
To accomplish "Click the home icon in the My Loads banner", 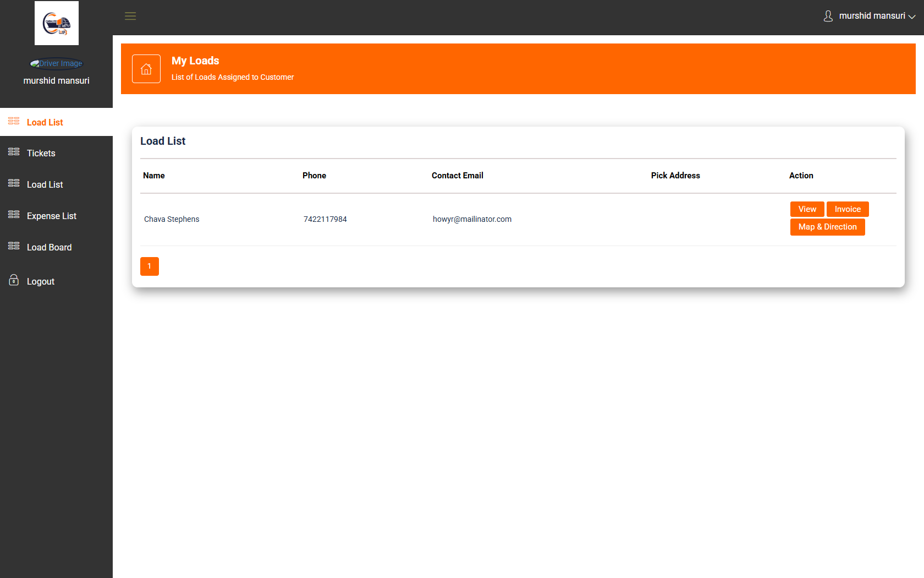I will 146,68.
